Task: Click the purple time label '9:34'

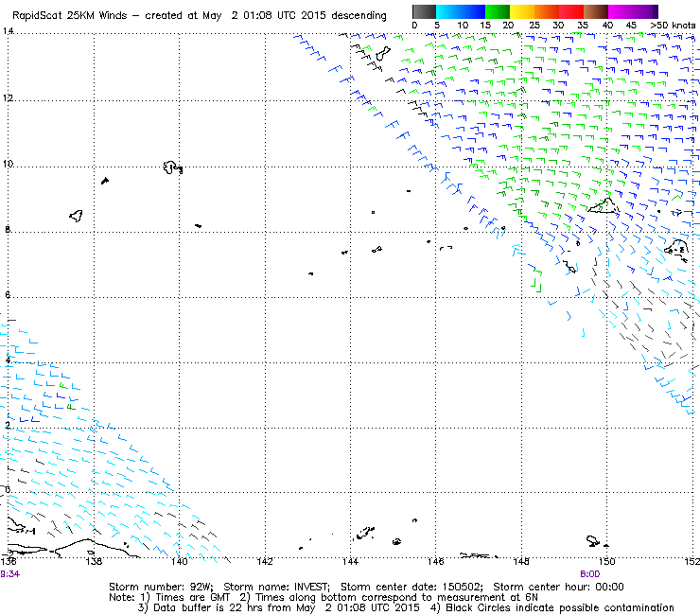Action: (9, 574)
